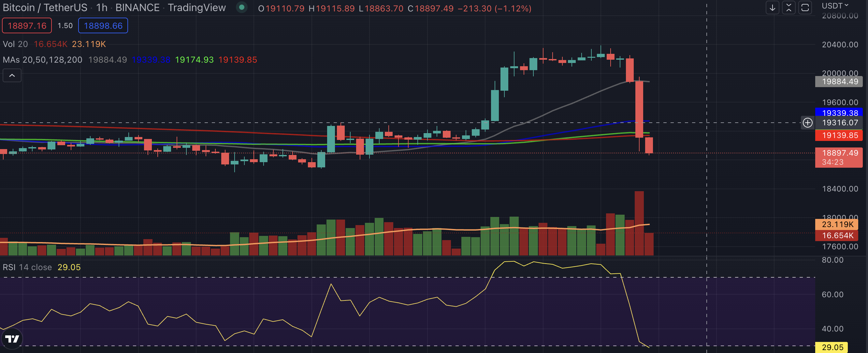Viewport: 868px width, 353px height.
Task: Click the down-arrow pane button at top right
Action: 772,8
